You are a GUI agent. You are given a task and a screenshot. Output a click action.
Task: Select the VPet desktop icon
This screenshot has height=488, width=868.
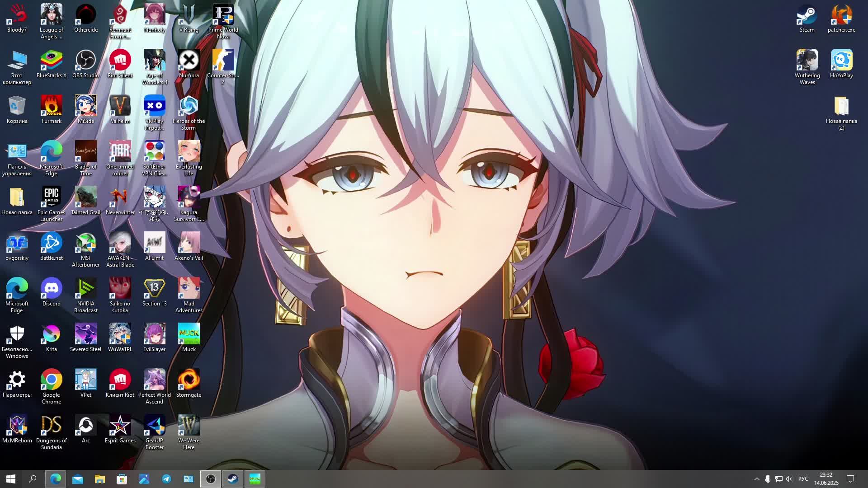pos(86,384)
